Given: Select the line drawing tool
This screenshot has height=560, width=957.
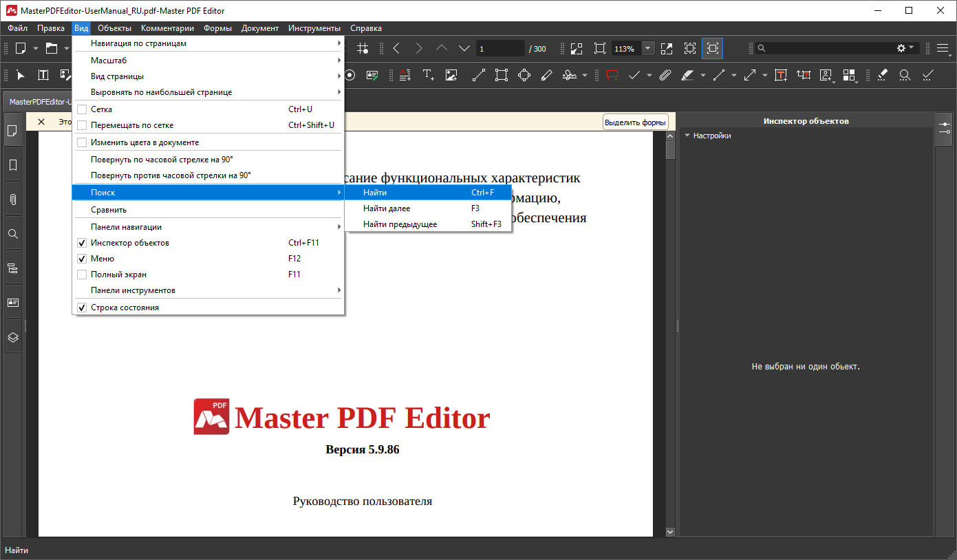Looking at the screenshot, I should click(478, 75).
